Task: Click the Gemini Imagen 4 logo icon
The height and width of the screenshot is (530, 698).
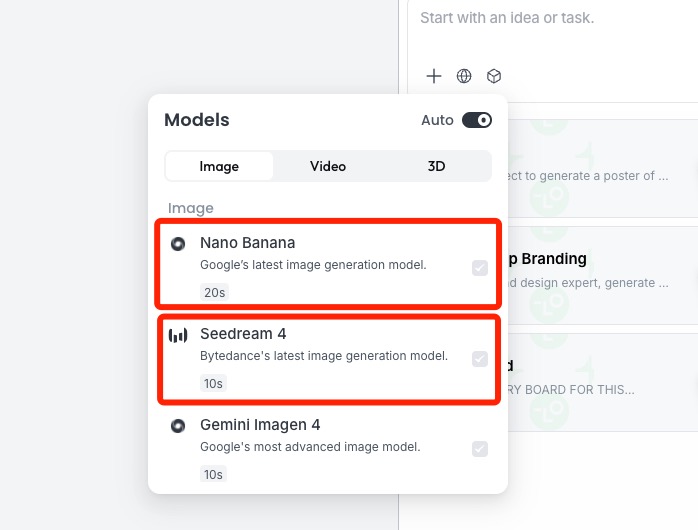Action: [178, 425]
